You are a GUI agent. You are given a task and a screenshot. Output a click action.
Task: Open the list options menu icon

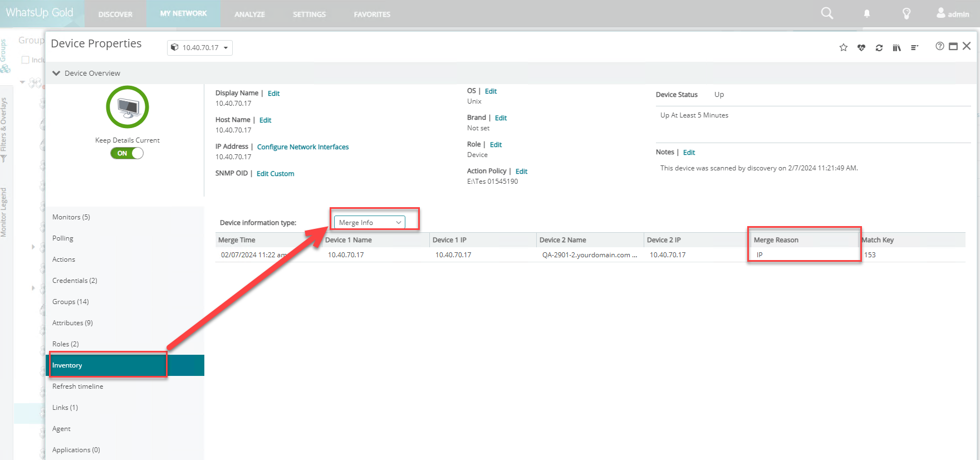914,47
